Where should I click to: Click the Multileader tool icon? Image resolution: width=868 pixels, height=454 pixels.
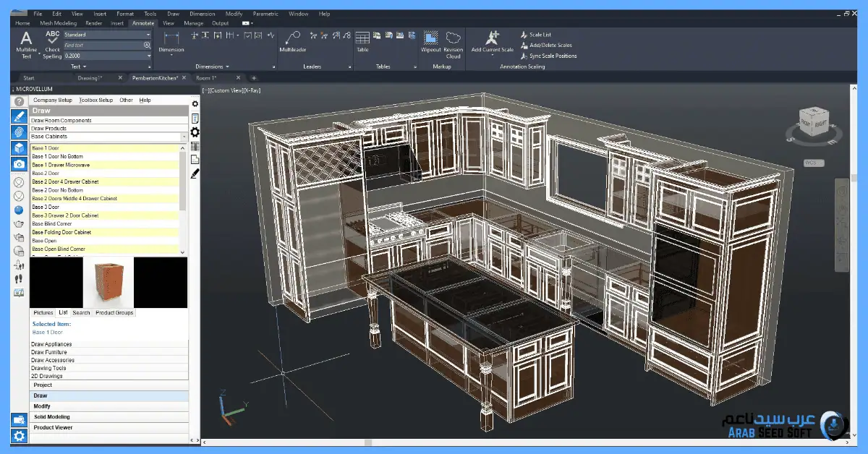(292, 39)
